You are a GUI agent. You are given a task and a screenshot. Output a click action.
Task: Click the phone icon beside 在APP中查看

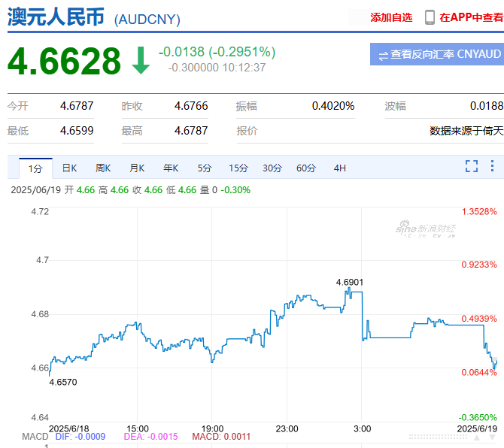coord(430,17)
